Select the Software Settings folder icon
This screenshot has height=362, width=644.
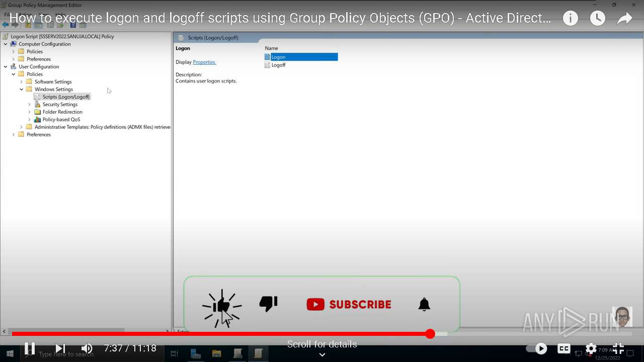click(29, 81)
